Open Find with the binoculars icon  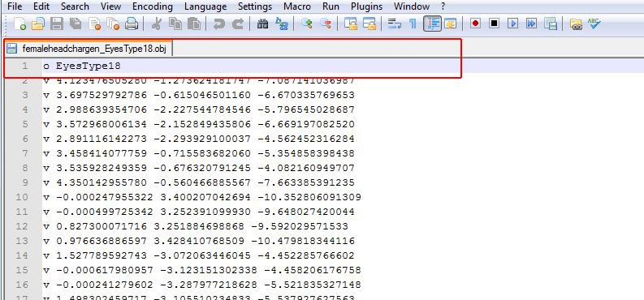tap(262, 24)
